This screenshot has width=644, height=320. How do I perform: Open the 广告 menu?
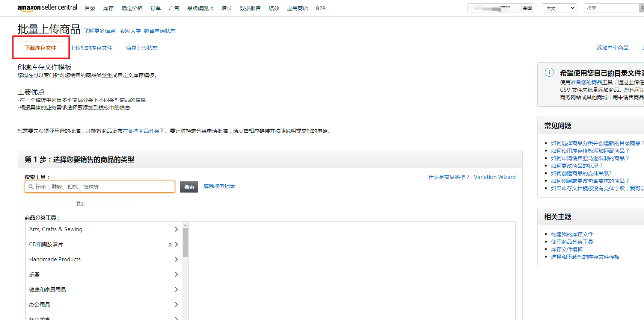pyautogui.click(x=174, y=8)
